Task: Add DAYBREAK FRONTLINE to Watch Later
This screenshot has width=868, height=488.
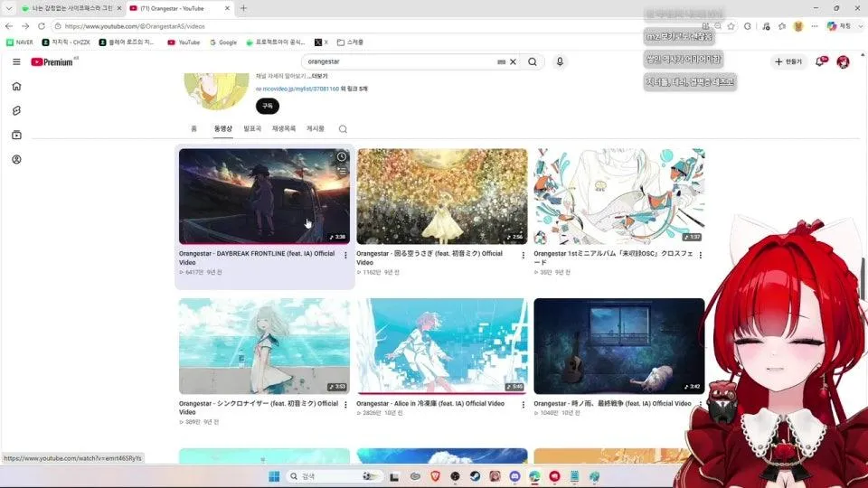Action: [x=342, y=157]
